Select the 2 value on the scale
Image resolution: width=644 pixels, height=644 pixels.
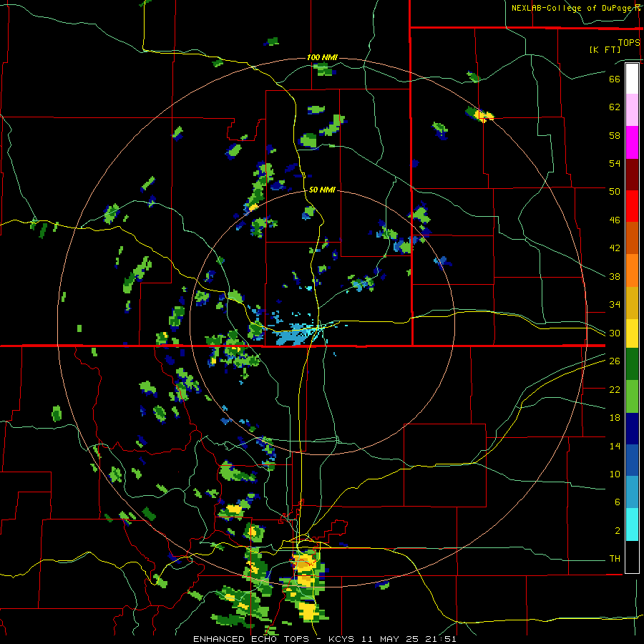pyautogui.click(x=617, y=531)
